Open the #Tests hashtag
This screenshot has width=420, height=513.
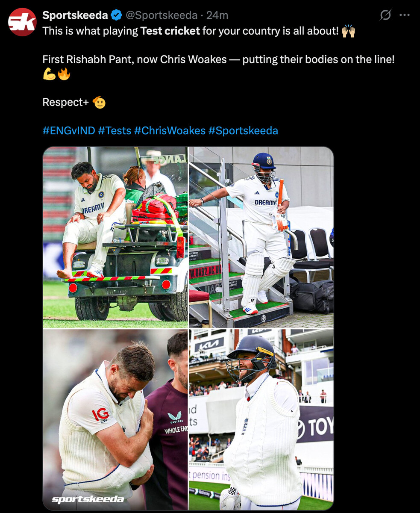115,130
